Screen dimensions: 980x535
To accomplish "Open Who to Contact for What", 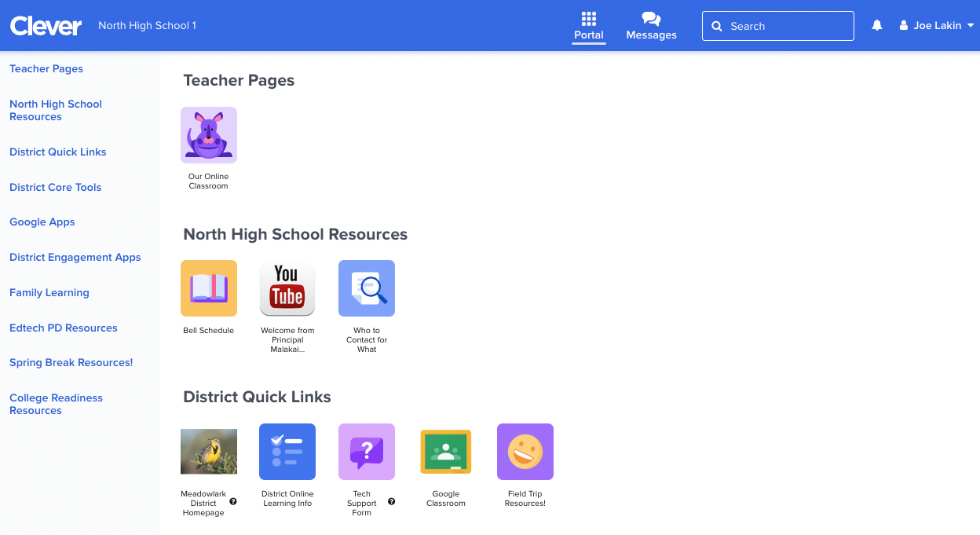I will [366, 288].
